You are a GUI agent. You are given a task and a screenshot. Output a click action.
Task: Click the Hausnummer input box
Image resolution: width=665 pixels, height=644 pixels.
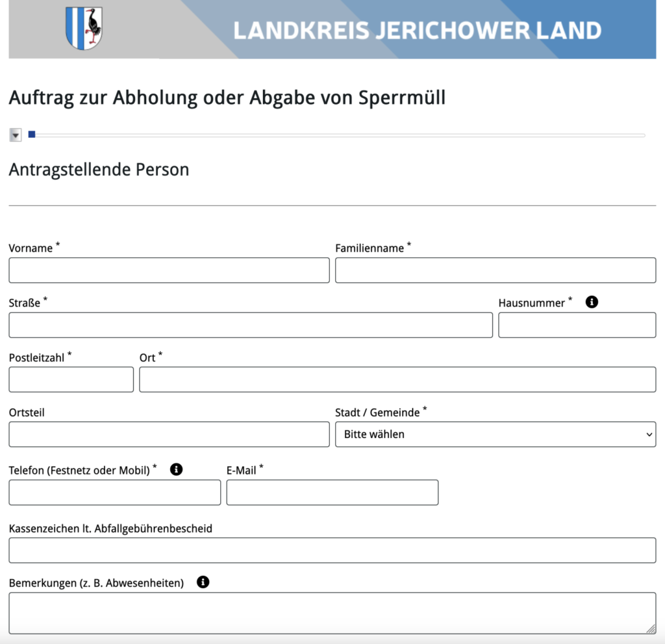coord(577,325)
